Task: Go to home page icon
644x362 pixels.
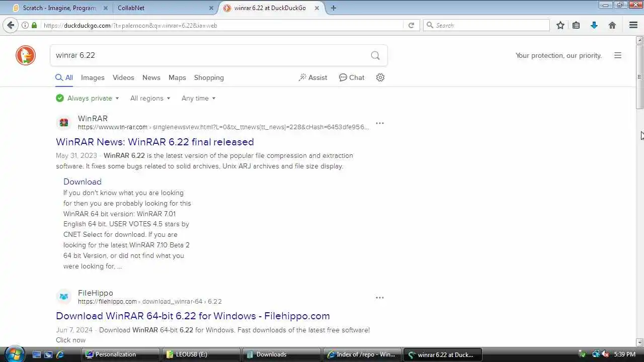Action: pyautogui.click(x=612, y=25)
